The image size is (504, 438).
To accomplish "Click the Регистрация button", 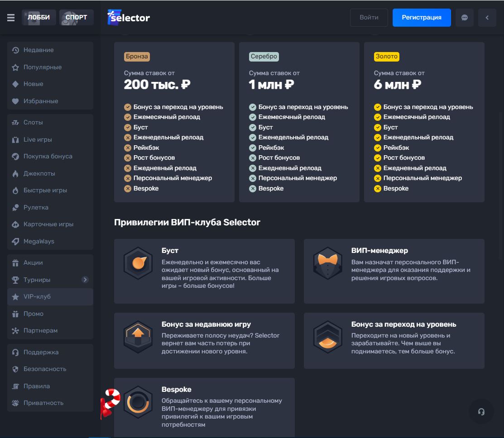I will (x=422, y=18).
